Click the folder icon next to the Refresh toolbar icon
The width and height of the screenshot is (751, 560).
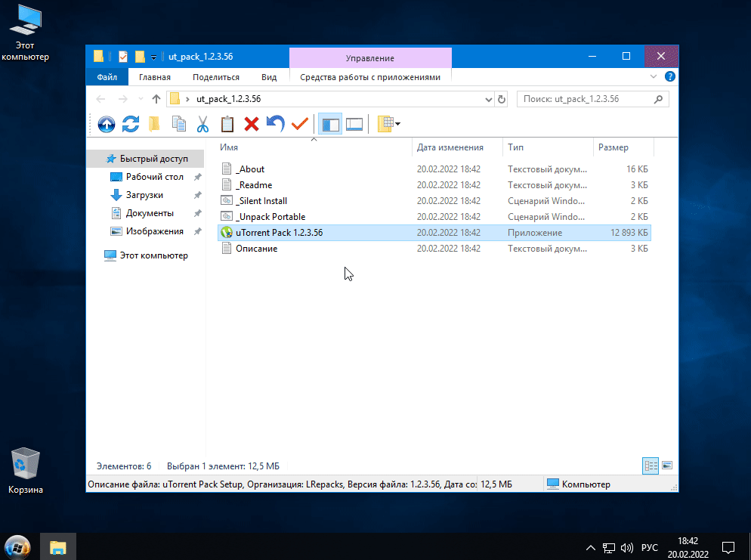[x=154, y=124]
